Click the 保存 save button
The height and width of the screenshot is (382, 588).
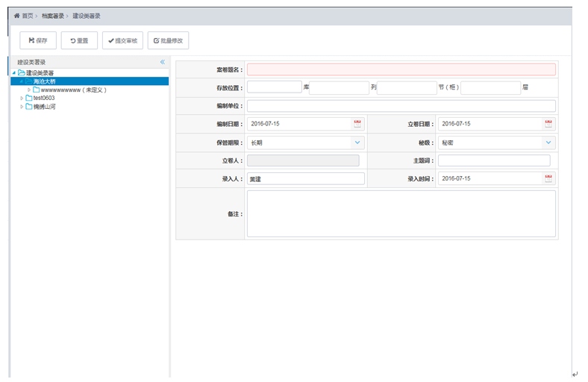click(x=38, y=40)
